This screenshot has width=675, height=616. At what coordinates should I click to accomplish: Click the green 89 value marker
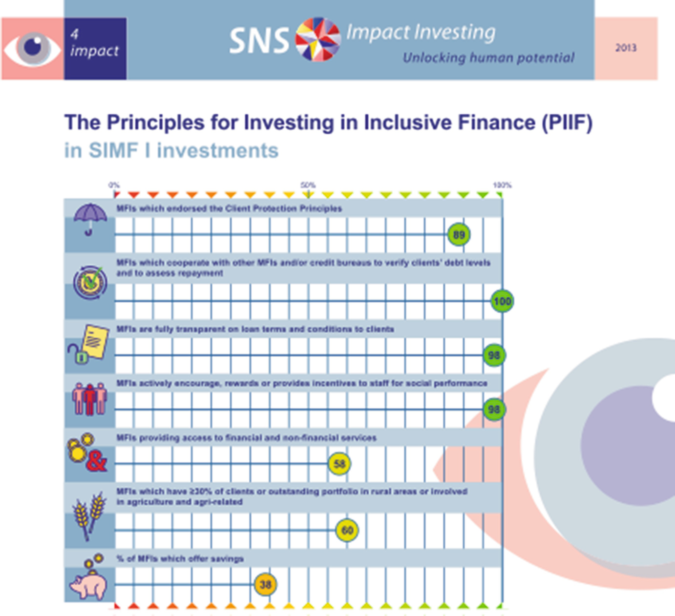(459, 235)
